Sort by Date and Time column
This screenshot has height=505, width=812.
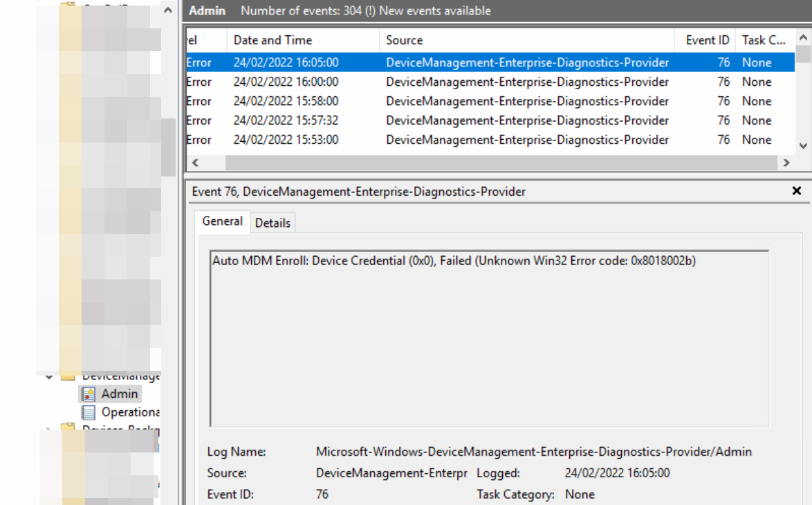point(303,40)
